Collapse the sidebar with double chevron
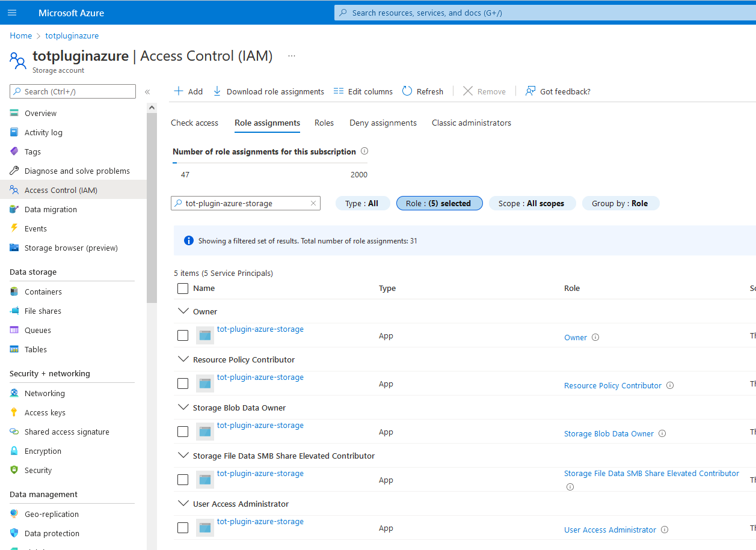This screenshot has width=756, height=550. pos(147,92)
